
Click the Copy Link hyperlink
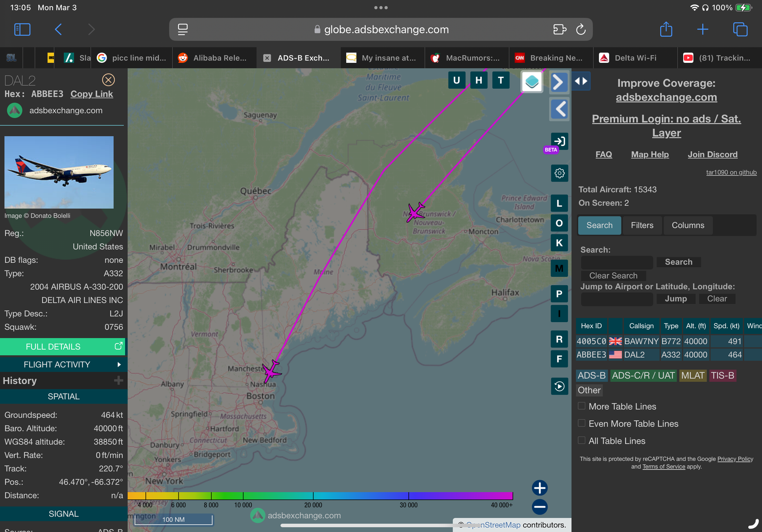[x=92, y=94]
